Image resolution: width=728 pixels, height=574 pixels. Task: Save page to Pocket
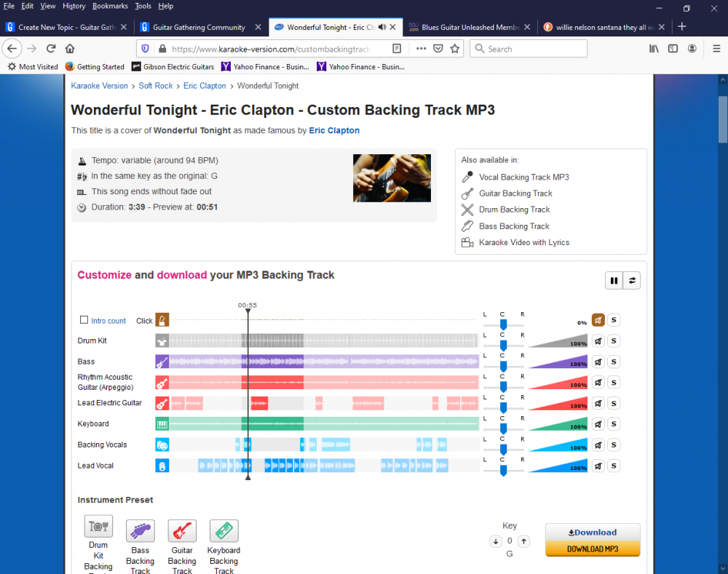click(x=438, y=49)
